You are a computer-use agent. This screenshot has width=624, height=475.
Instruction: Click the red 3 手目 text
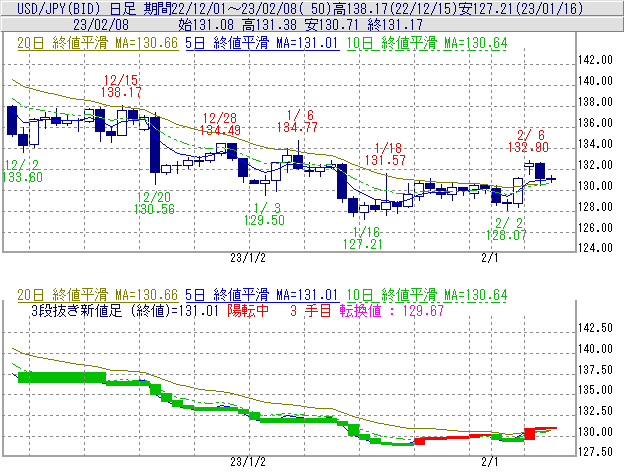click(310, 311)
